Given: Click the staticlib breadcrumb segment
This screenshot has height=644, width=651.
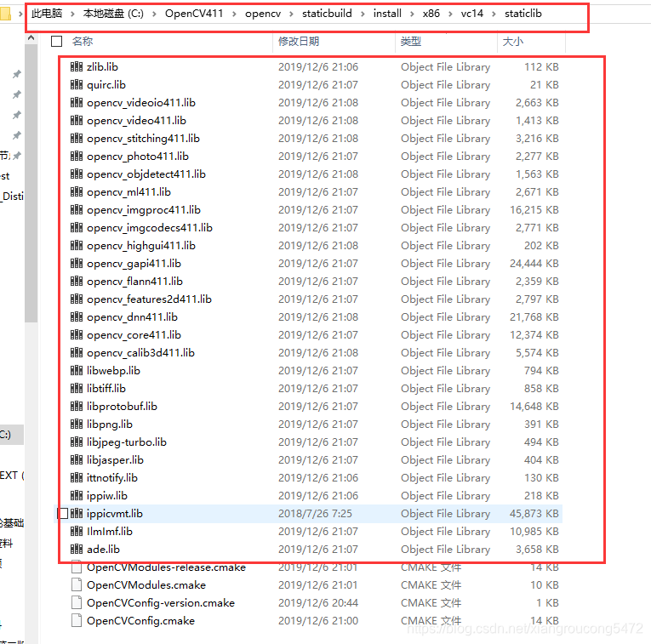Looking at the screenshot, I should 523,14.
